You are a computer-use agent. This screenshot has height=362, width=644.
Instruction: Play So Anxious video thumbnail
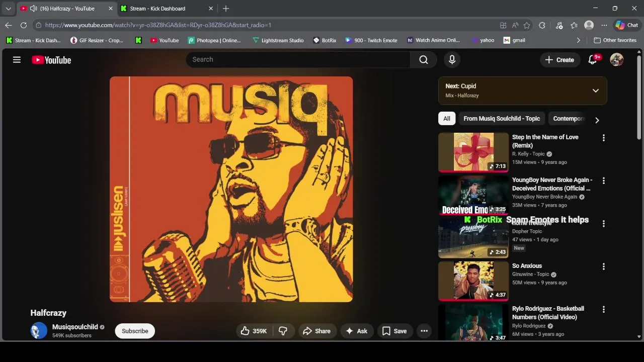tap(473, 281)
